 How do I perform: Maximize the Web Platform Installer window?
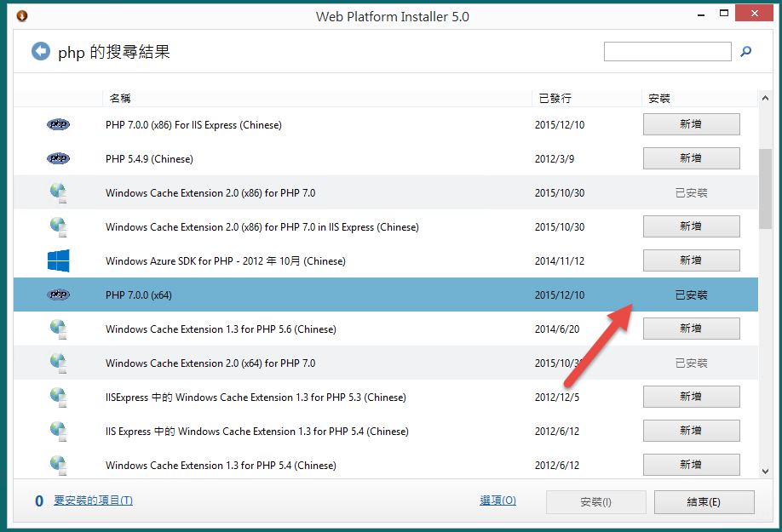click(724, 14)
